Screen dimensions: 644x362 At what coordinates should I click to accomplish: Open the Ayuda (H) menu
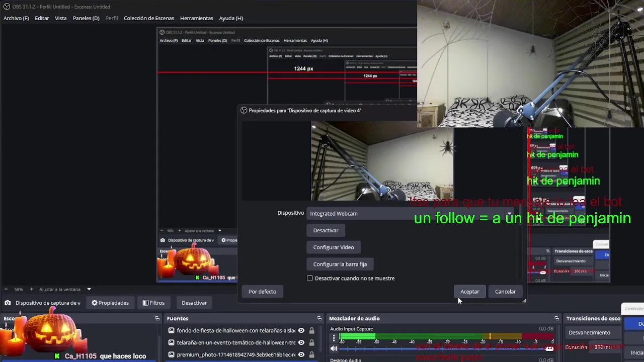(x=231, y=18)
